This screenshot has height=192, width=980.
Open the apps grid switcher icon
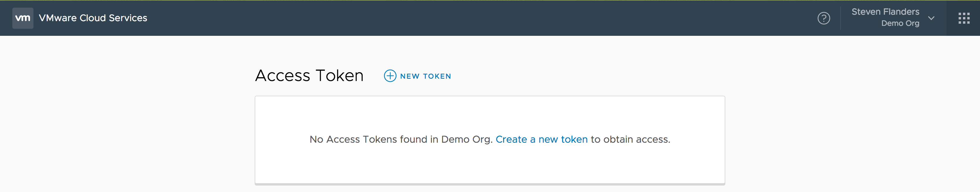click(964, 18)
